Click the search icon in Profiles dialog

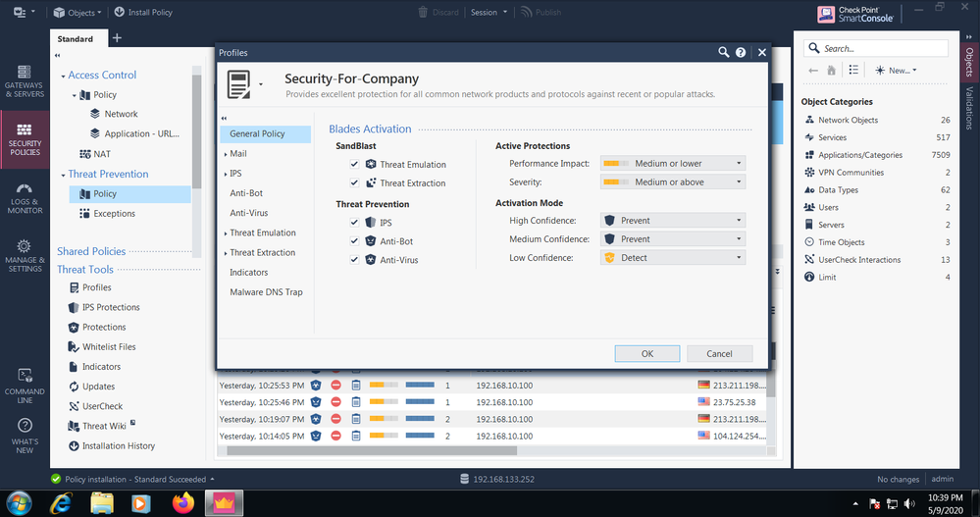(x=724, y=52)
